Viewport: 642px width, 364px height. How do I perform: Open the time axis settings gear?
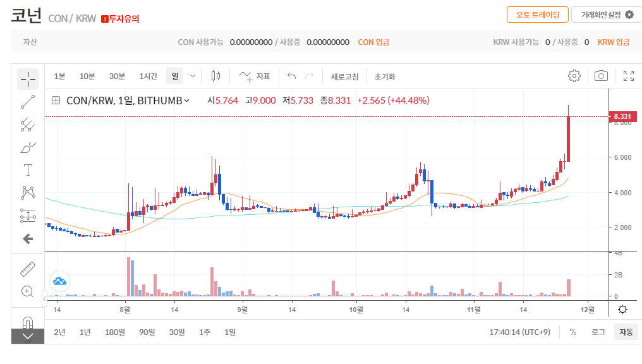tap(623, 309)
